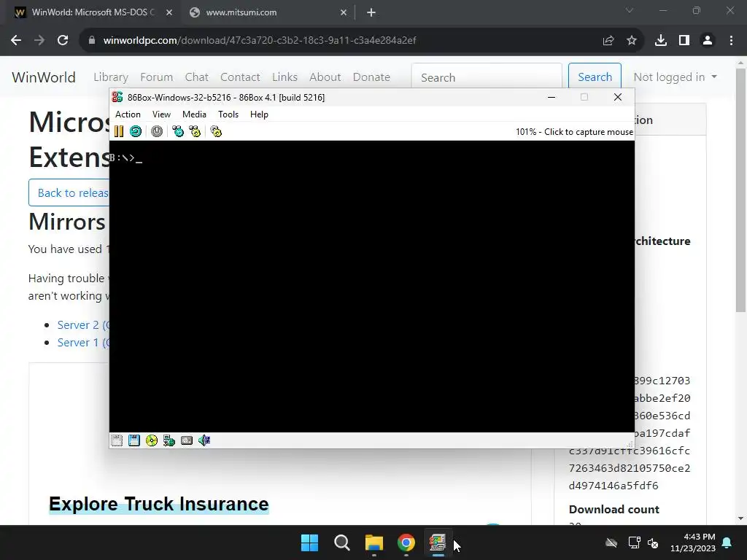Open the Chrome tab search chevron
Image resolution: width=747 pixels, height=560 pixels.
click(630, 10)
